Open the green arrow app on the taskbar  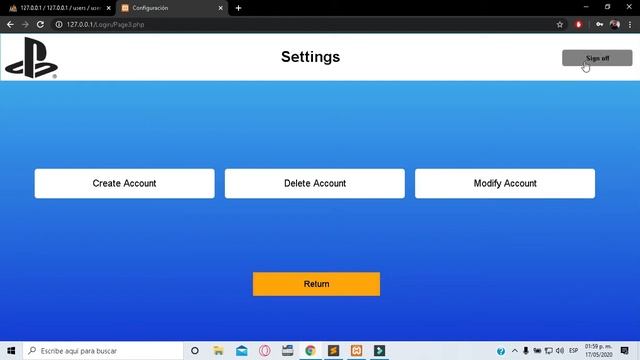379,351
